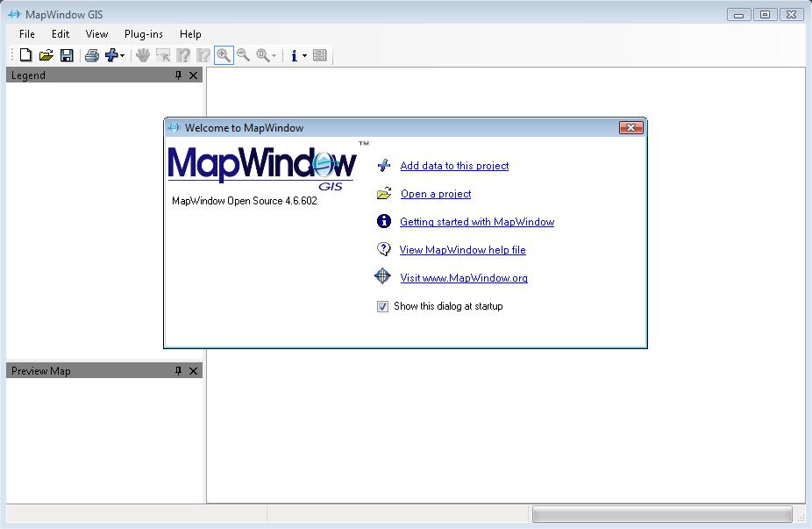Open the File menu
The width and height of the screenshot is (812, 529).
[x=27, y=34]
